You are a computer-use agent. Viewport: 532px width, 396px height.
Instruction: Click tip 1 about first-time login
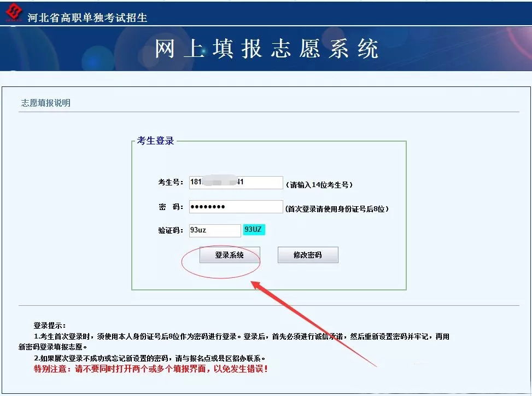pyautogui.click(x=241, y=337)
